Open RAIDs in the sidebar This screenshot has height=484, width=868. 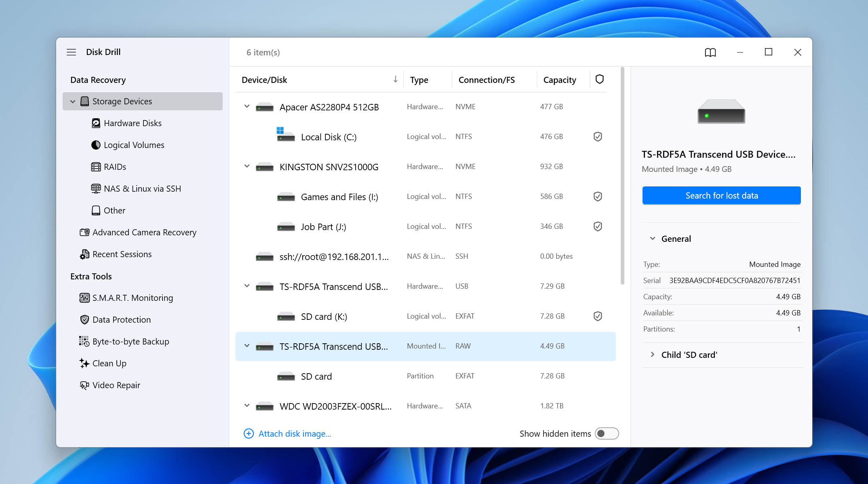click(x=115, y=167)
